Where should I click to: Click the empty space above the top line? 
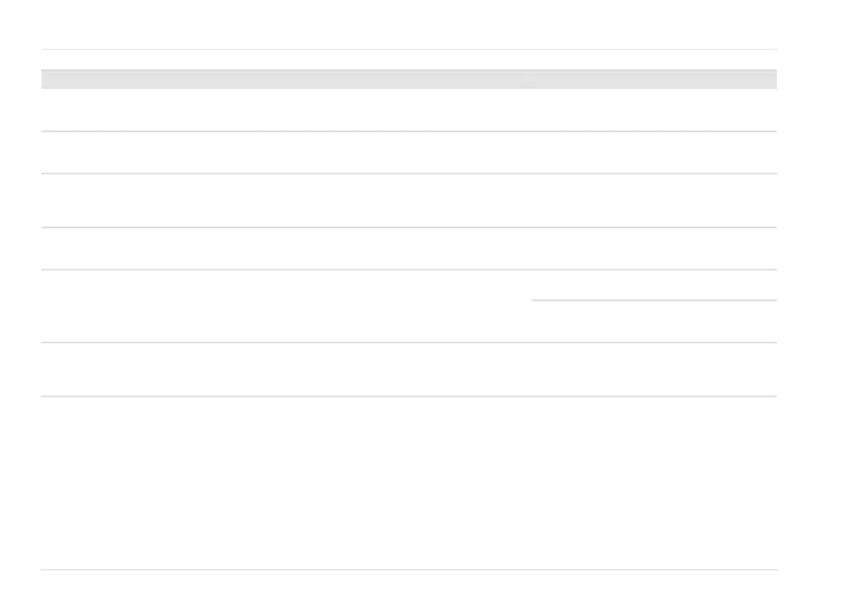(x=408, y=23)
